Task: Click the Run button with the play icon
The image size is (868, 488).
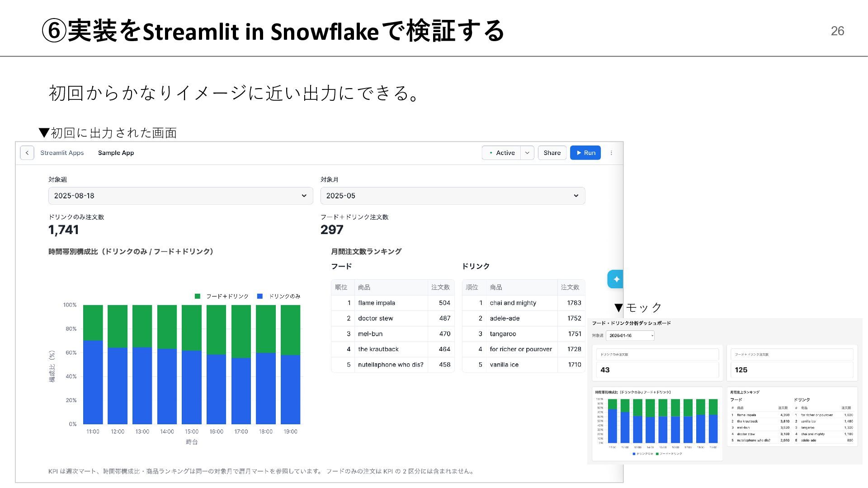Action: click(x=585, y=153)
